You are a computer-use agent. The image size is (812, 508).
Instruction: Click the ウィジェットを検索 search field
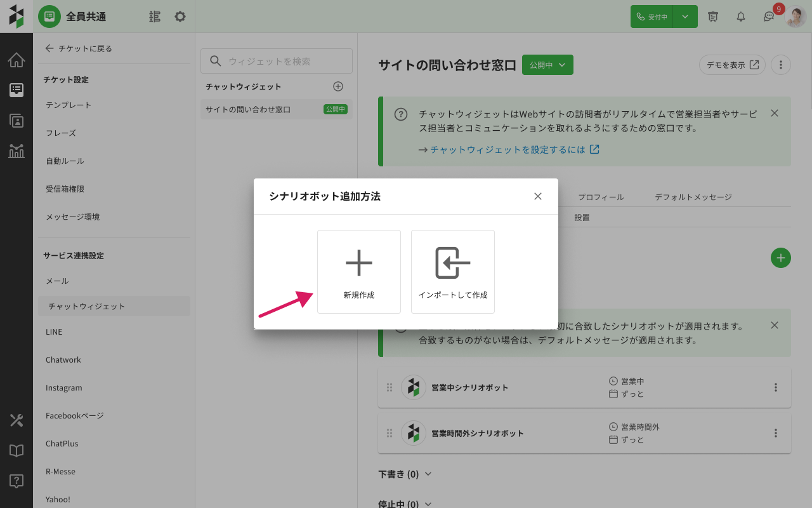point(277,61)
